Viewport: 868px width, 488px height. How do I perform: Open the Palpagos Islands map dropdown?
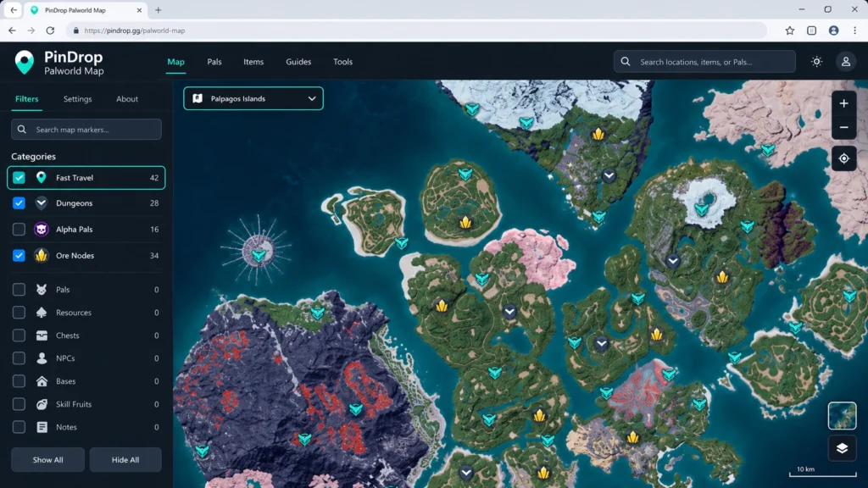point(253,98)
